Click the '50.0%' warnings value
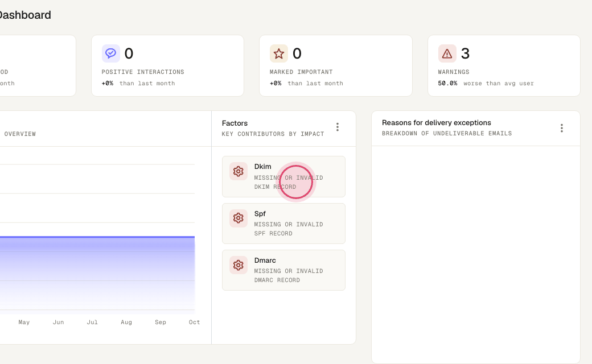The height and width of the screenshot is (364, 592). (x=447, y=84)
